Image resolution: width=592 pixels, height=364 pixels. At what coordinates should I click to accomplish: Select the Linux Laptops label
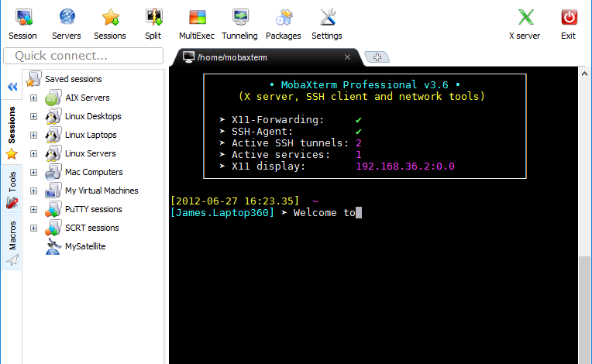click(91, 135)
